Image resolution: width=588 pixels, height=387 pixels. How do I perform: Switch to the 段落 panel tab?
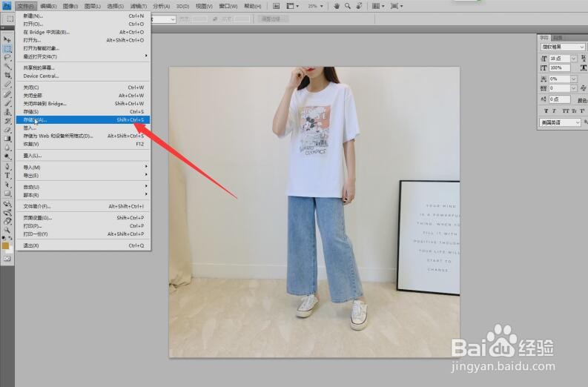pos(558,38)
